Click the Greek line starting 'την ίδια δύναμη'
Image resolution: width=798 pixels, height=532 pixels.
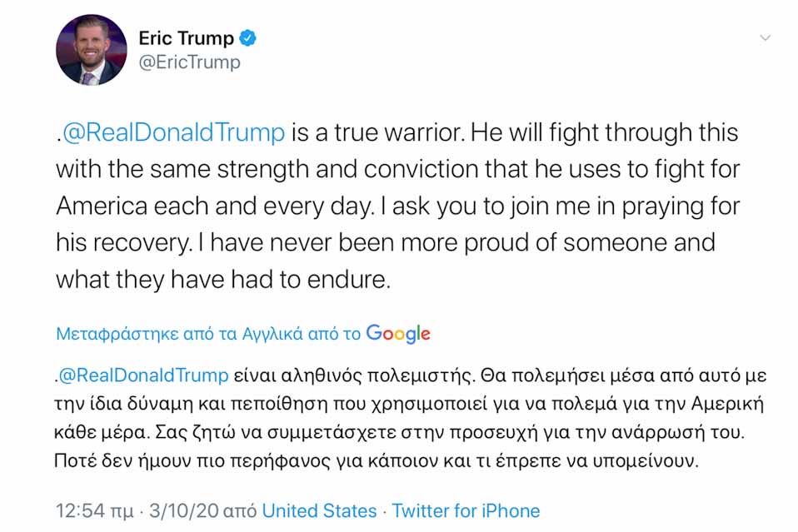(x=409, y=404)
